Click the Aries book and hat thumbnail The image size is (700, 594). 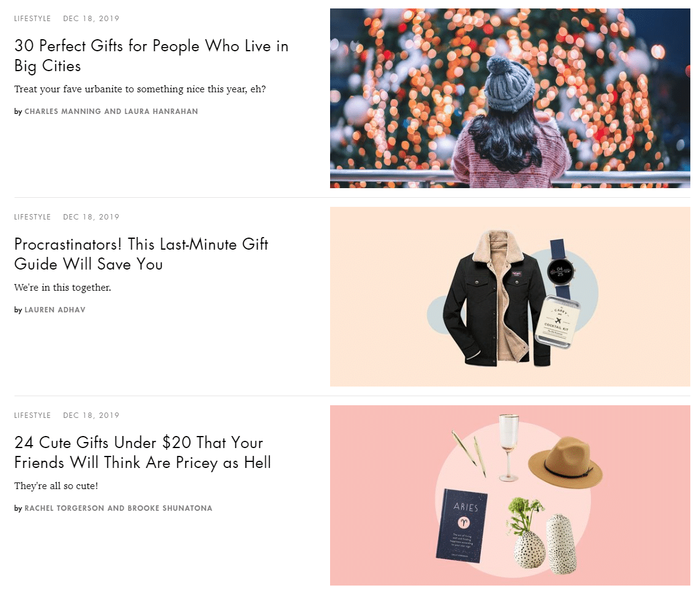coord(510,495)
